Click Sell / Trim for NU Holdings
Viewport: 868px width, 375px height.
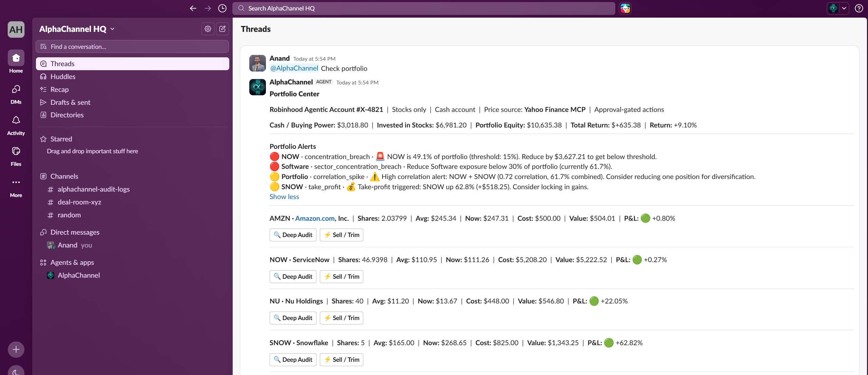(x=342, y=318)
